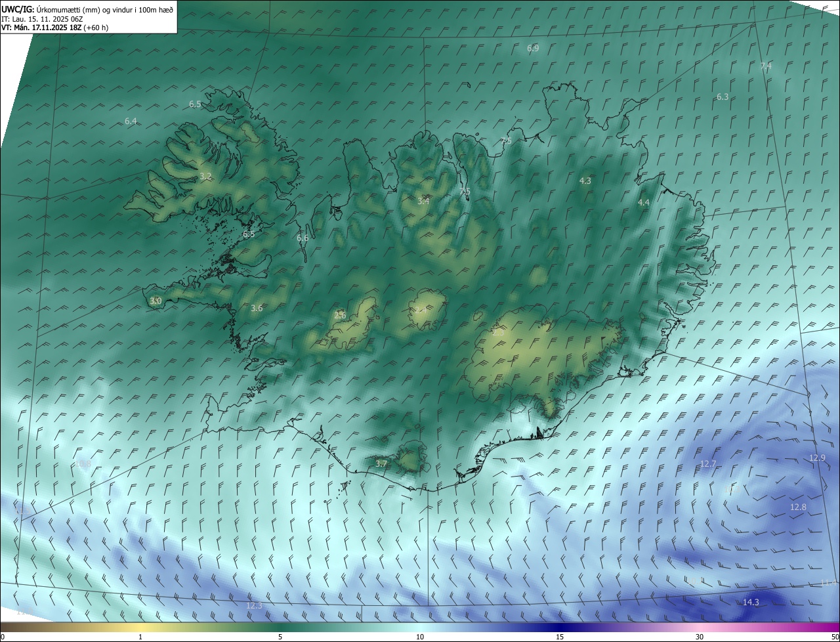Click the 3.0 value label on the map

coord(156,301)
